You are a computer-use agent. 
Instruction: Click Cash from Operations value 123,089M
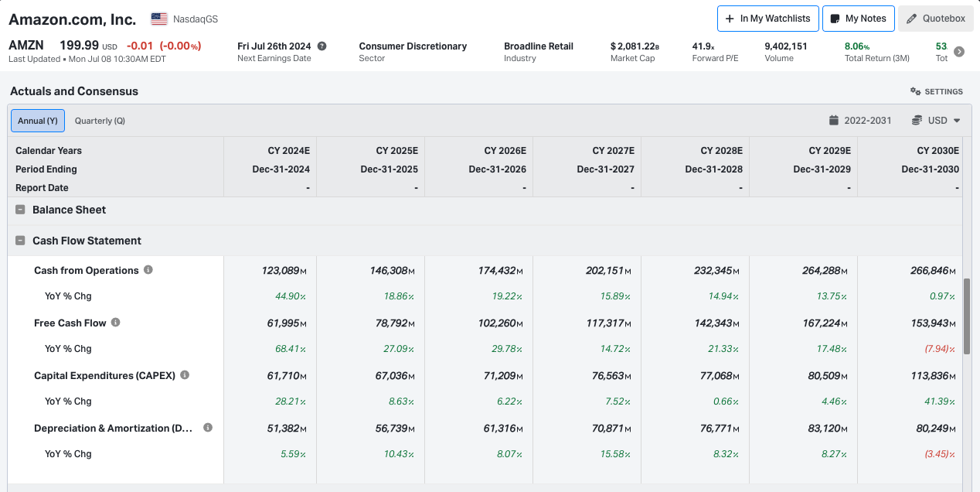point(284,271)
